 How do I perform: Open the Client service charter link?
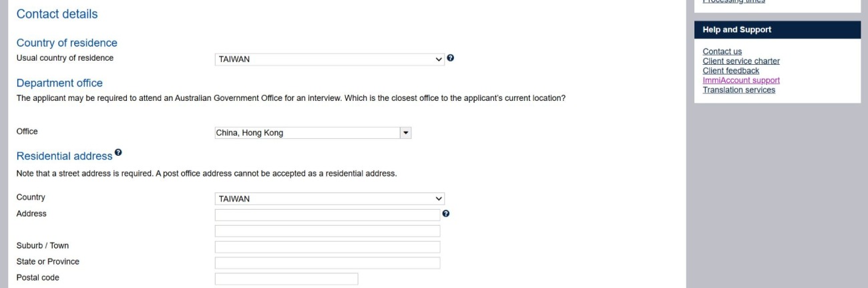(741, 61)
